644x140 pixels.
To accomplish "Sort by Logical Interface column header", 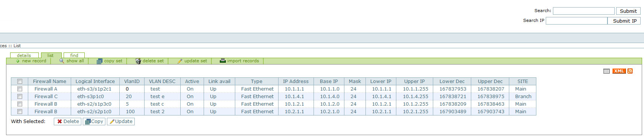I will 95,82.
